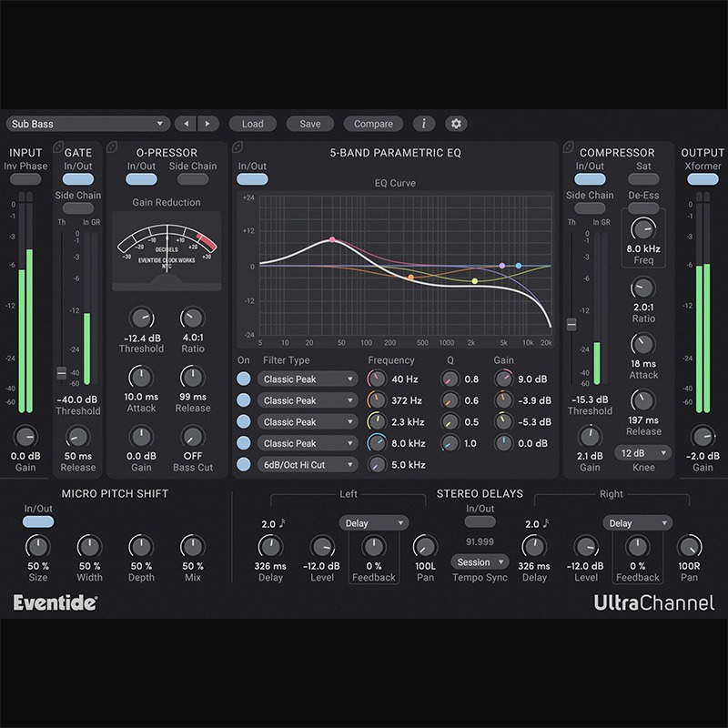This screenshot has height=728, width=728.
Task: Click the Gate Release knob
Action: pyautogui.click(x=77, y=437)
